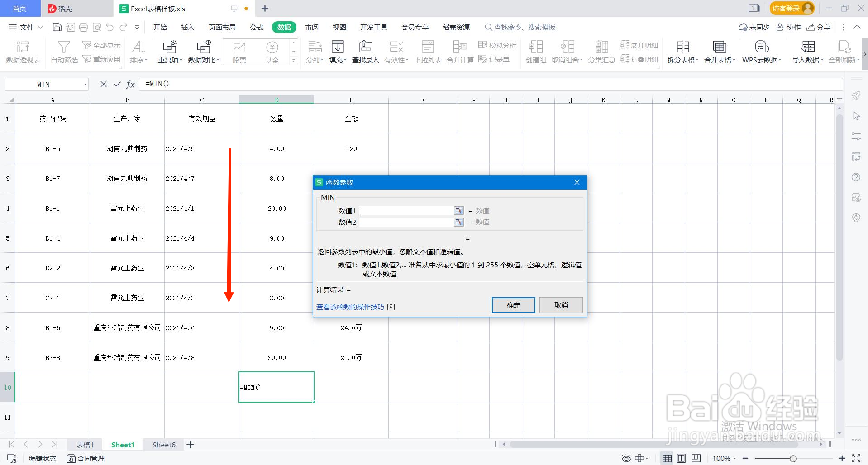Click the 数值2 input field

[406, 222]
